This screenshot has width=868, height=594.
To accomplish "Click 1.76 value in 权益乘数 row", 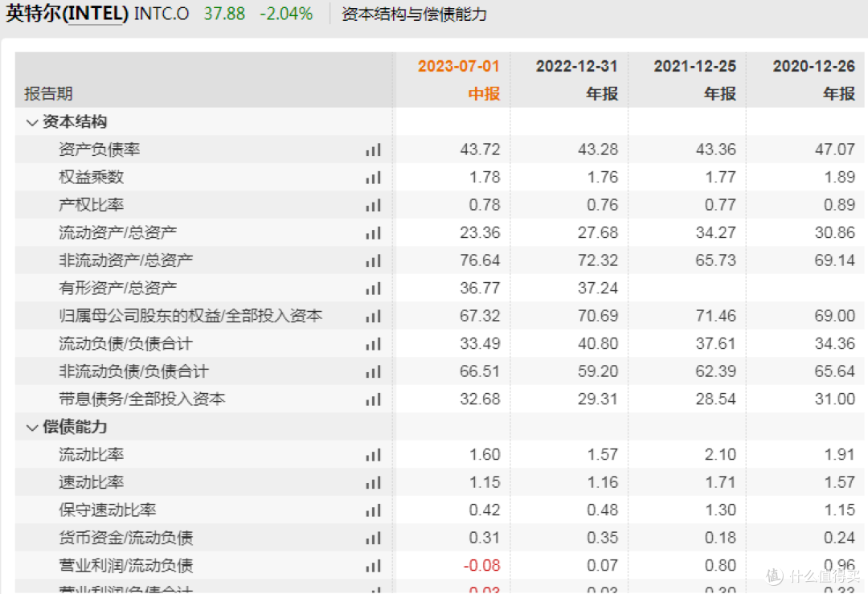I will tap(603, 177).
